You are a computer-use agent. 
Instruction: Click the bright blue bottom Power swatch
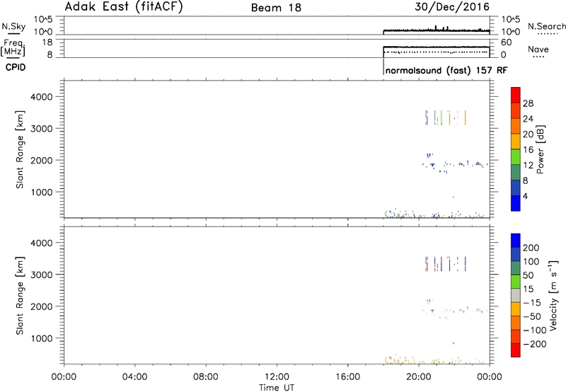[516, 203]
